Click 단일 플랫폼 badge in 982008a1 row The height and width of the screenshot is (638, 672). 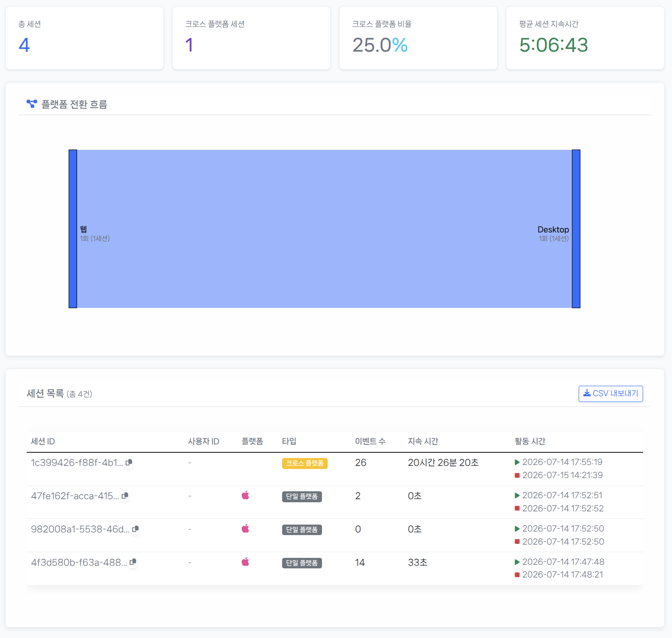302,530
